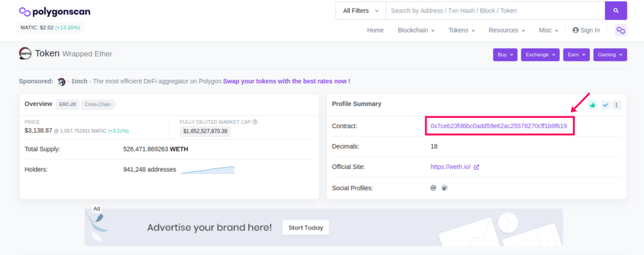Image resolution: width=644 pixels, height=255 pixels.
Task: Click the green thumbs-up icon
Action: pyautogui.click(x=592, y=105)
